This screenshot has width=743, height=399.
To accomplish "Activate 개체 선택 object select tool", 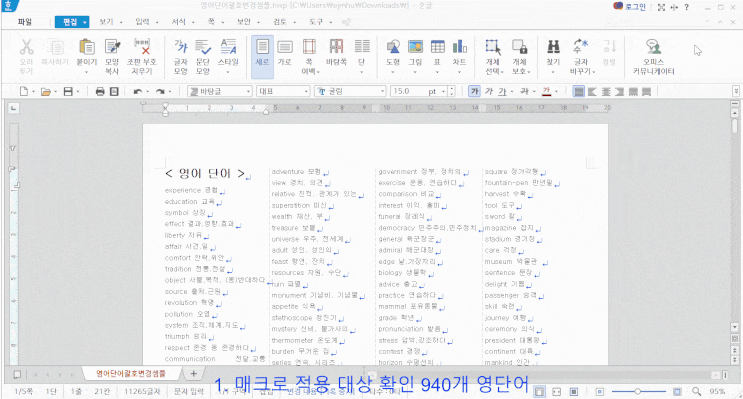I will (x=493, y=56).
